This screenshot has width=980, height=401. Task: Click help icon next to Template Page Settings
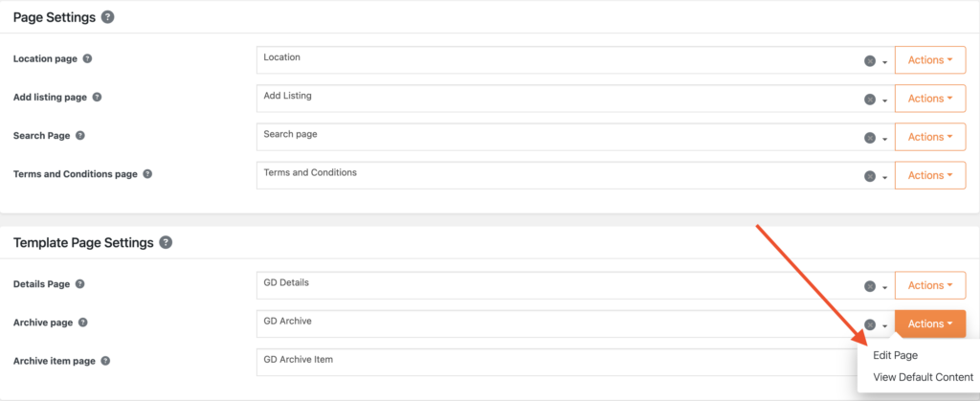(166, 242)
